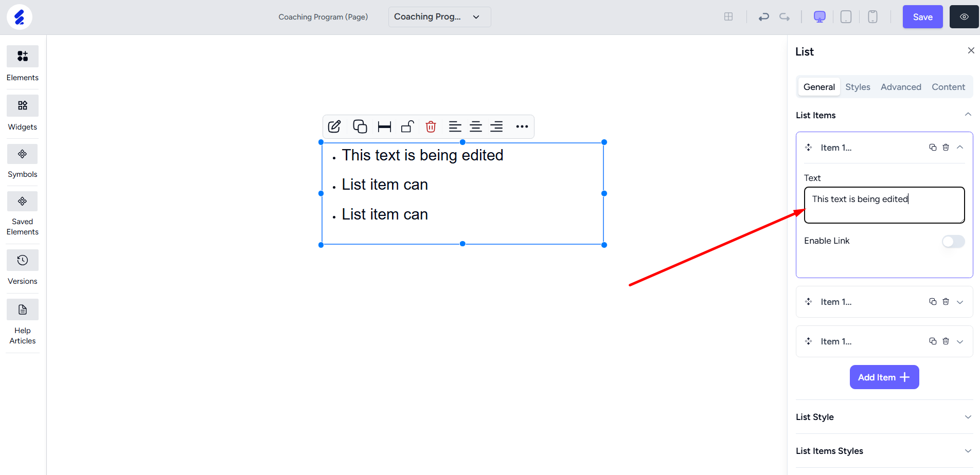Click the Text input field for the list item
The image size is (980, 475).
click(884, 205)
